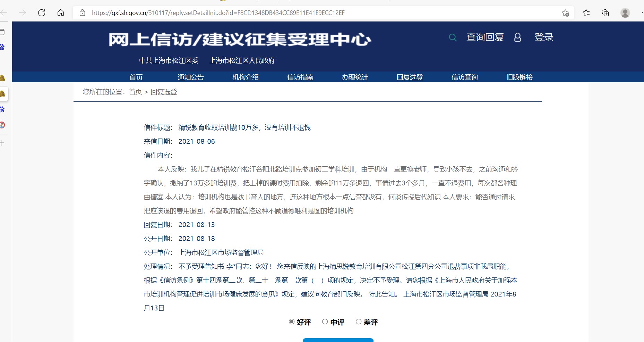Click 首页 in the breadcrumb path
Image resolution: width=644 pixels, height=342 pixels.
[x=135, y=92]
